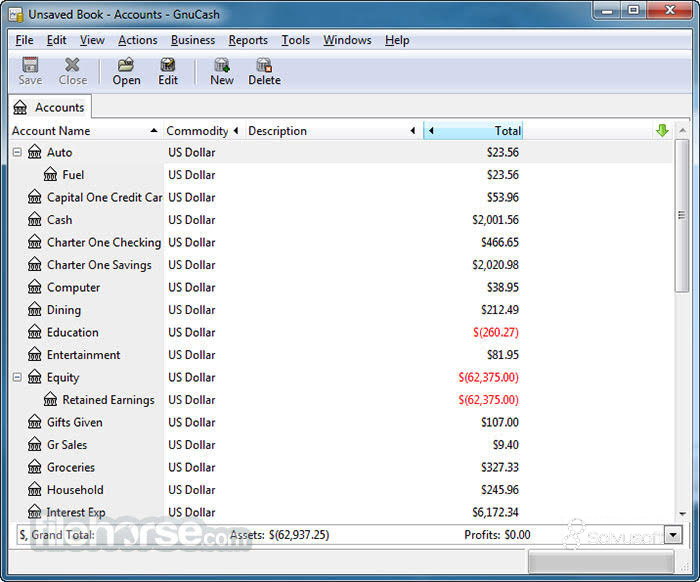The image size is (700, 582).
Task: Select the Education account name
Action: tap(73, 332)
